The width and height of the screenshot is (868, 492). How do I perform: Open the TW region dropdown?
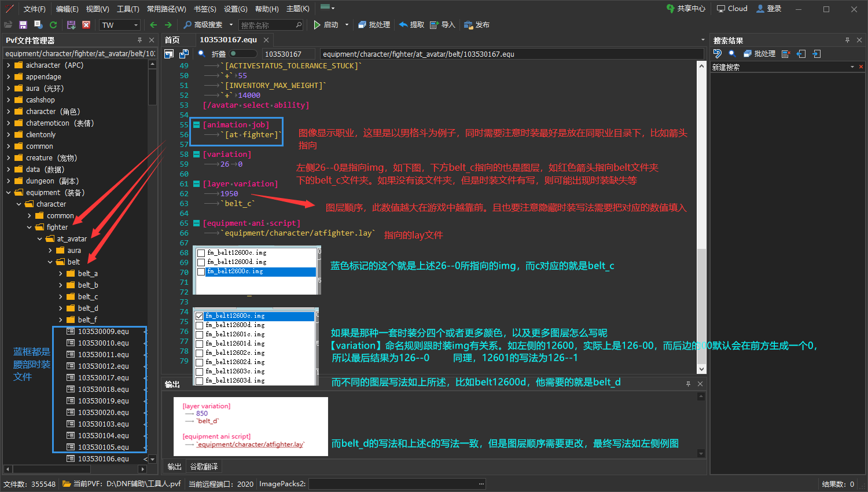pos(136,25)
